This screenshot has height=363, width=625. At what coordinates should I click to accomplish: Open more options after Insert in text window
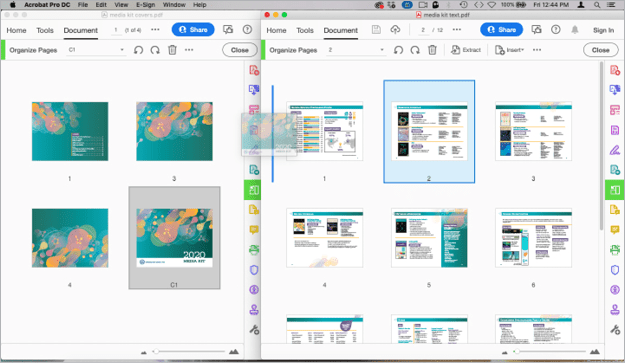point(537,50)
